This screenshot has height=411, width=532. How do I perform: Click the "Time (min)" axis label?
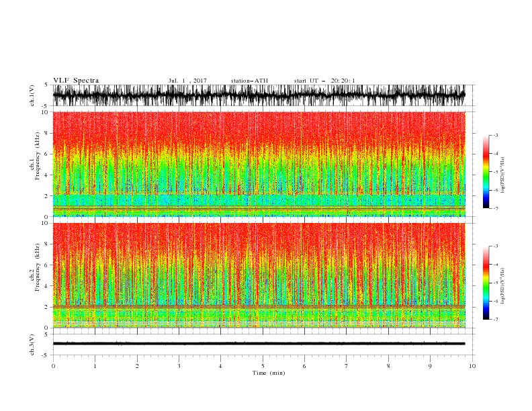(269, 373)
